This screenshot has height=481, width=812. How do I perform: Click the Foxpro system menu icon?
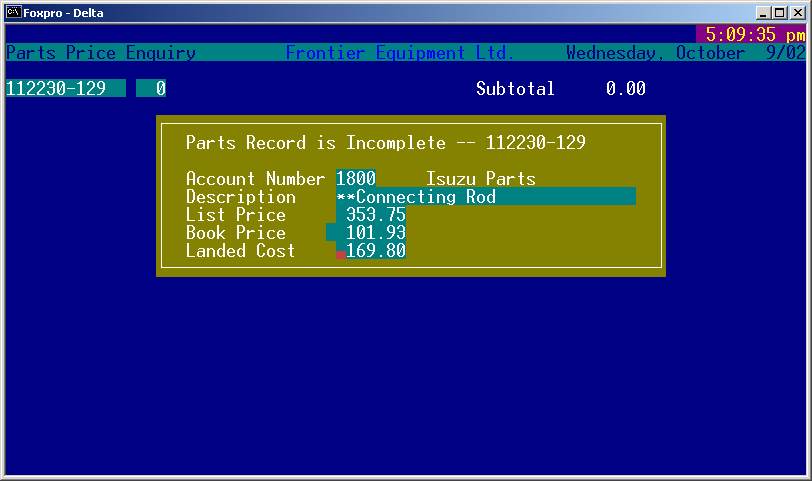pos(15,13)
